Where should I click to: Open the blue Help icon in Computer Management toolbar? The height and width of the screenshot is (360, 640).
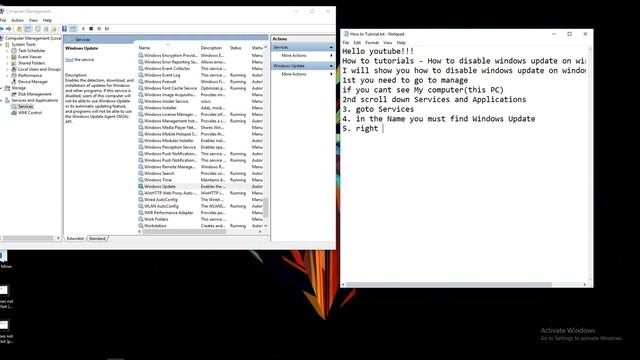click(64, 29)
